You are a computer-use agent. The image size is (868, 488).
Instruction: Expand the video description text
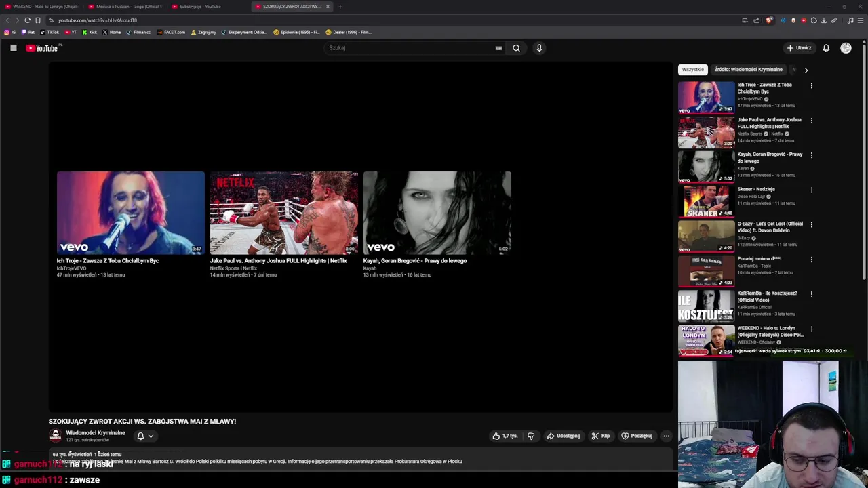pos(360,458)
